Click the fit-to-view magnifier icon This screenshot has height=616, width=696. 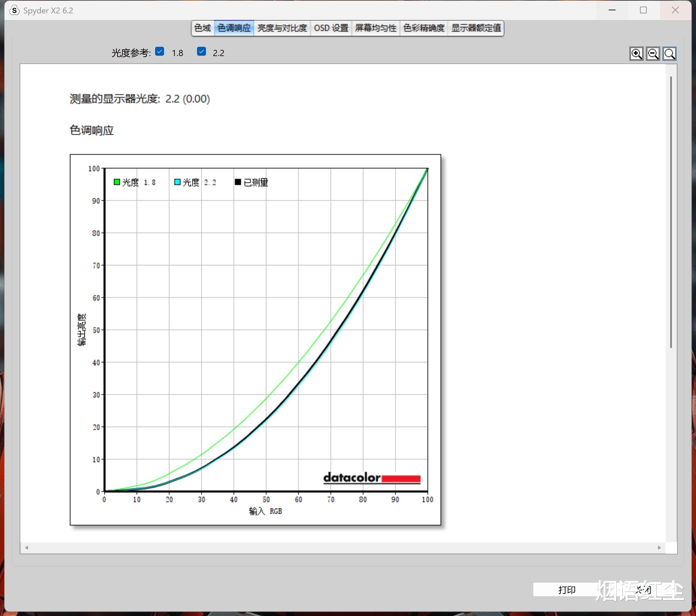point(669,54)
